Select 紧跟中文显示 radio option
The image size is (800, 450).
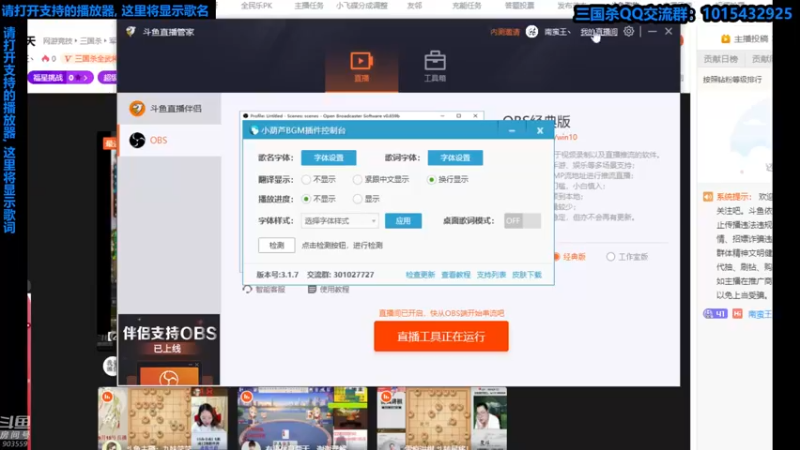pyautogui.click(x=358, y=180)
